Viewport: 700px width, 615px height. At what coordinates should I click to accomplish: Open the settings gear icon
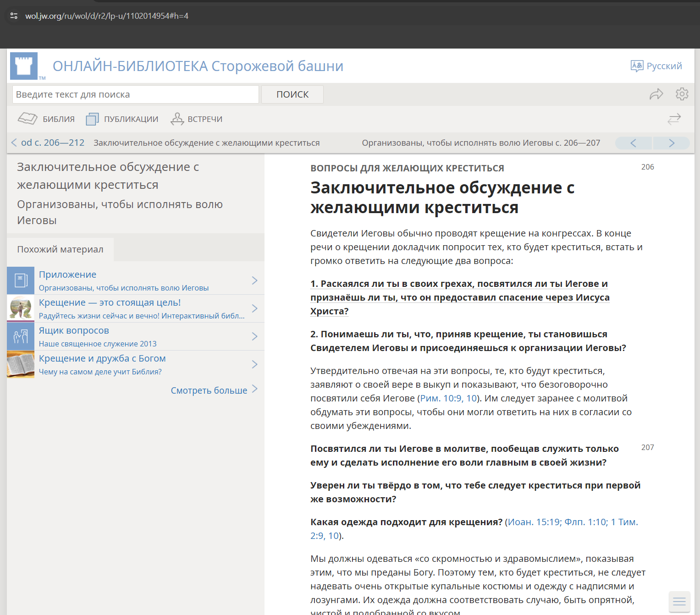pos(682,94)
